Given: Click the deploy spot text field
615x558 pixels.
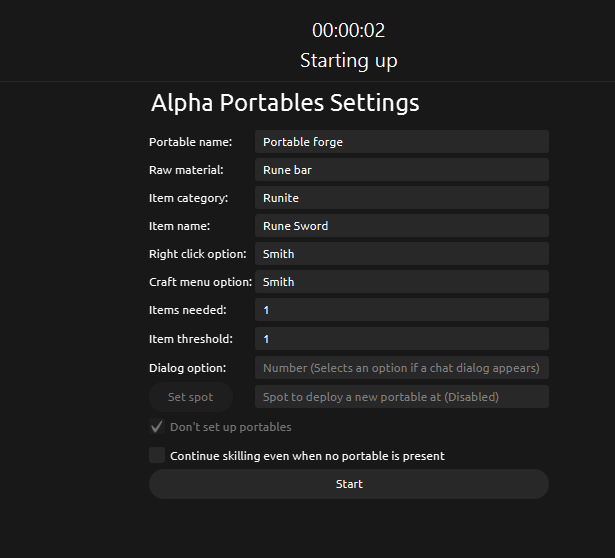Looking at the screenshot, I should (x=401, y=397).
